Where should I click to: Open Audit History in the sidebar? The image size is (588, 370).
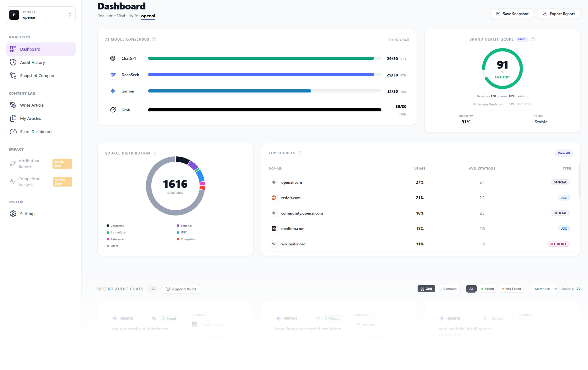[32, 62]
